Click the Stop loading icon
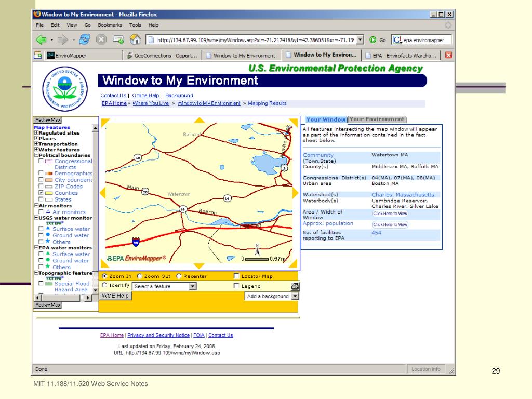 click(101, 39)
